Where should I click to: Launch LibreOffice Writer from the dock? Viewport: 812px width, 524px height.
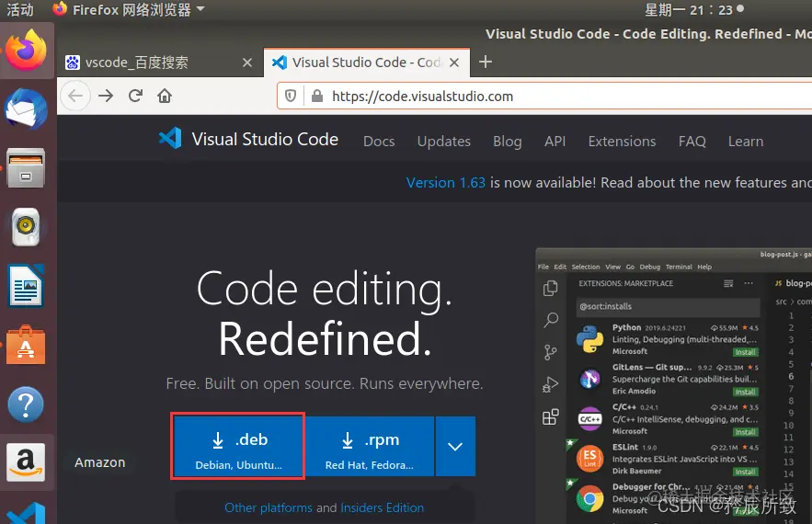point(26,286)
